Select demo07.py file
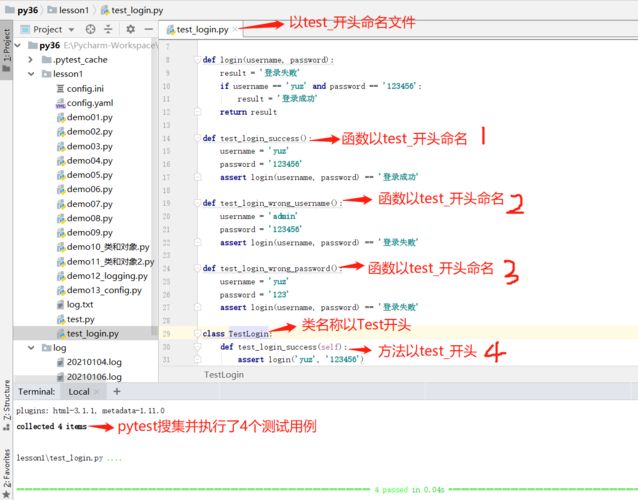 coord(90,203)
